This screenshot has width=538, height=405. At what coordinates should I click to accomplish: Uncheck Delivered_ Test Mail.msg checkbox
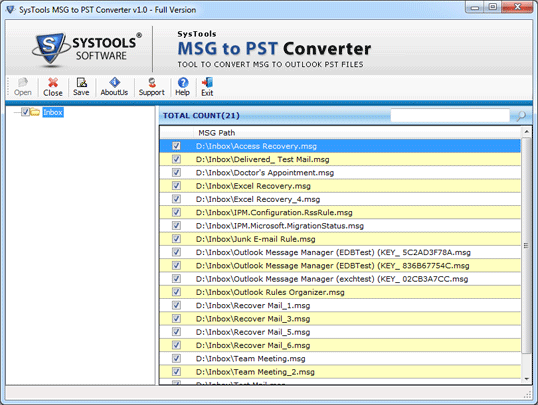coord(176,159)
